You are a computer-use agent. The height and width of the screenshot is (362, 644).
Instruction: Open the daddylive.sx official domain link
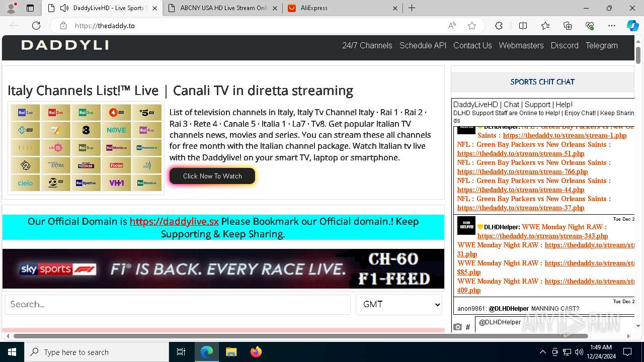(x=174, y=221)
